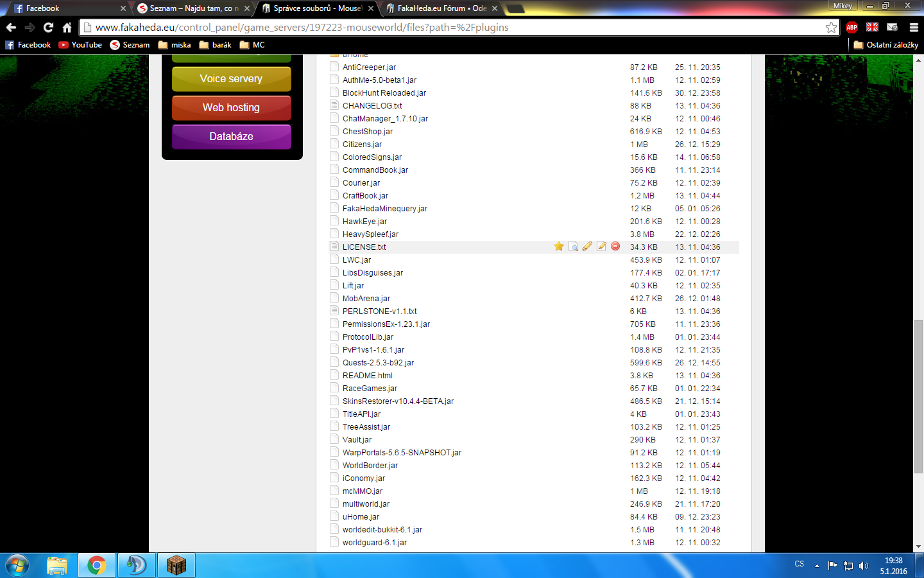Open the Databáze purple button
924x578 pixels.
(x=231, y=137)
